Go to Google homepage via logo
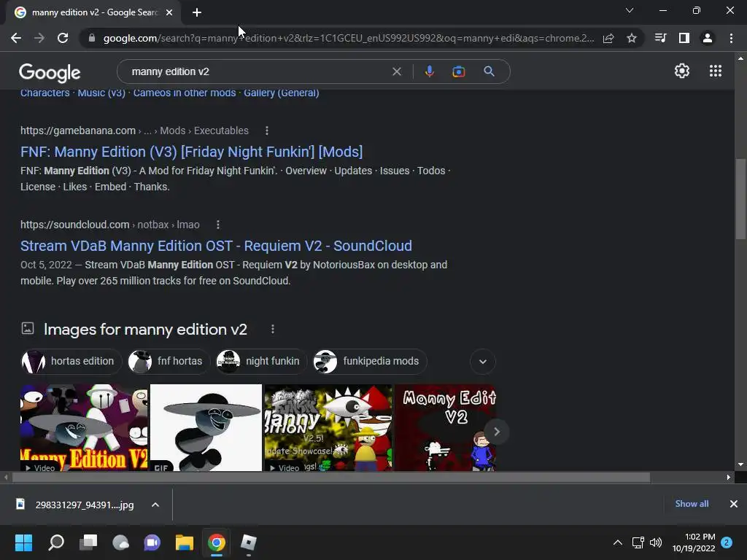747x560 pixels. 50,72
